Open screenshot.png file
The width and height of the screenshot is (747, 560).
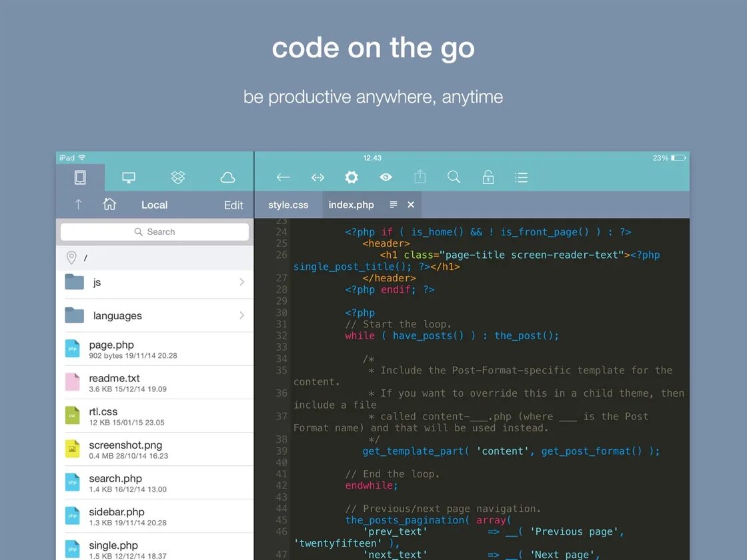pos(155,449)
